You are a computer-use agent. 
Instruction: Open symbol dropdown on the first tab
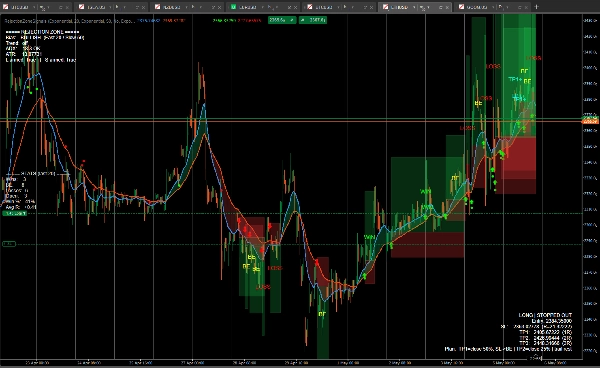(x=34, y=7)
